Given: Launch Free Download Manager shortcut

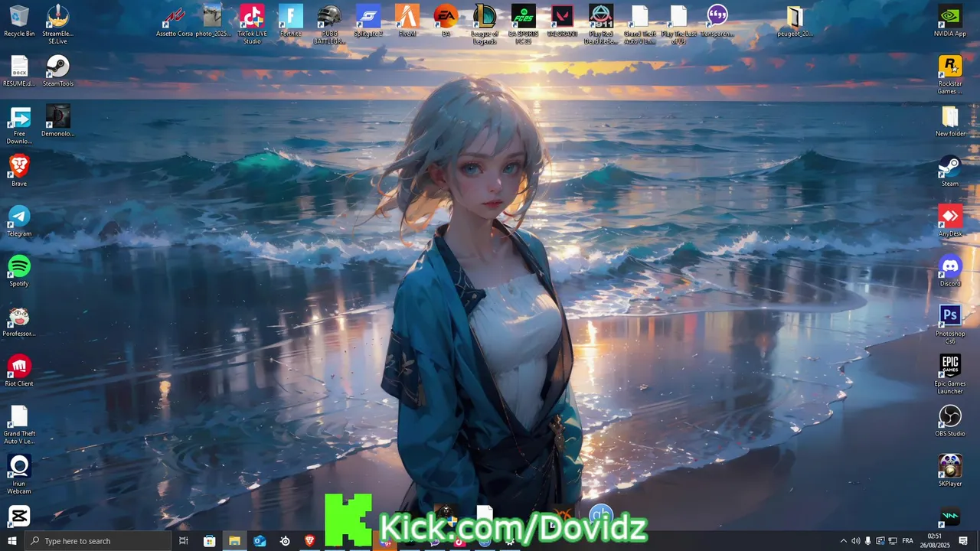Looking at the screenshot, I should pos(19,125).
